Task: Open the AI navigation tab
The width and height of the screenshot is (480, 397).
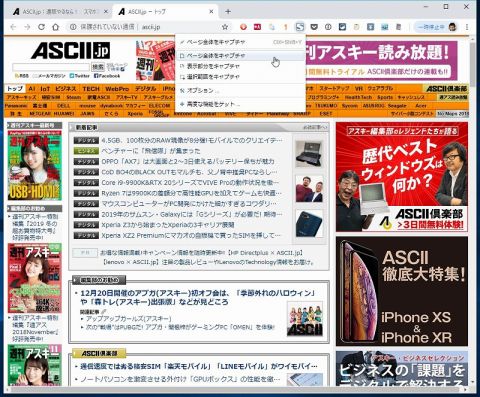Action: 32,89
